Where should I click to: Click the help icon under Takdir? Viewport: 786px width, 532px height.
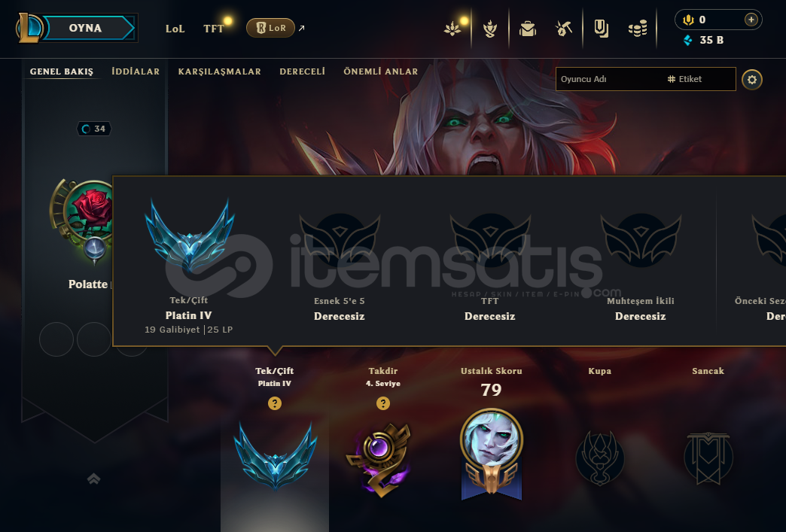[383, 403]
